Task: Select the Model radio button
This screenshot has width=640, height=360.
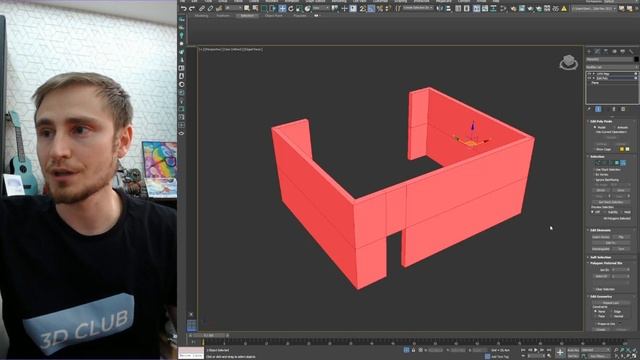Action: [595, 127]
